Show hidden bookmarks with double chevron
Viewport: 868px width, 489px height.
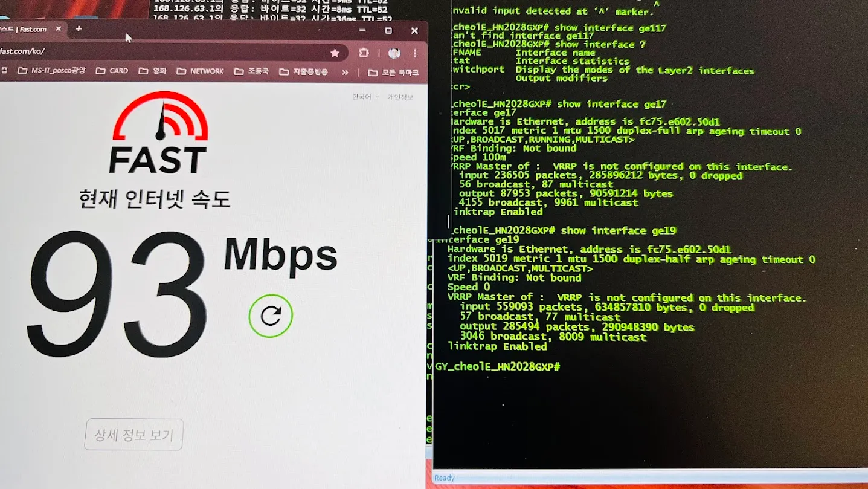coord(345,72)
